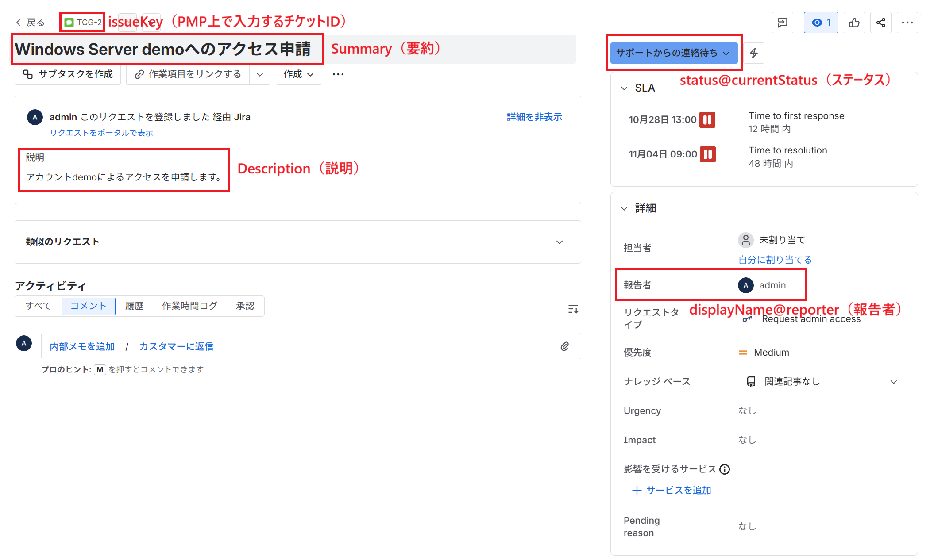
Task: Click info icon next to 影響を受けるサービス
Action: (725, 469)
